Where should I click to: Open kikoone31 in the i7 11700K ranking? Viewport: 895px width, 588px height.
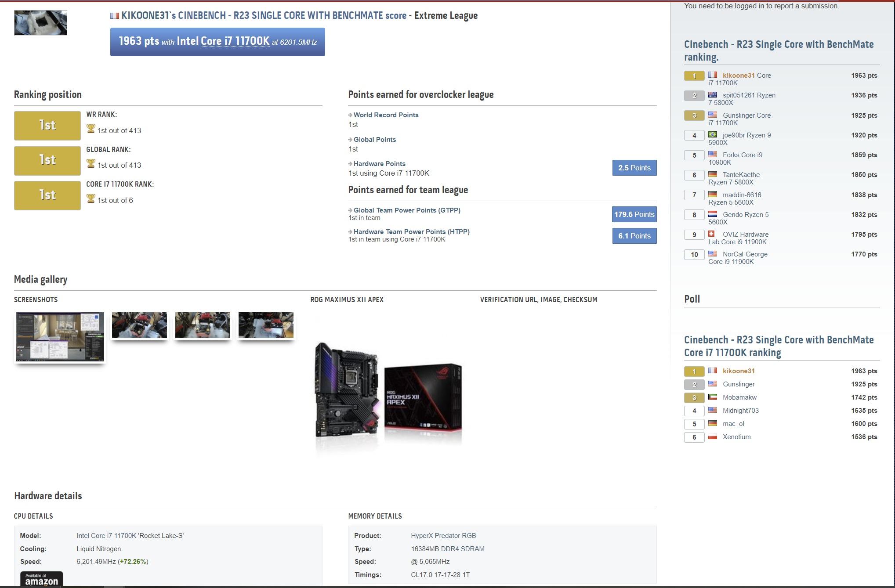[x=739, y=371]
